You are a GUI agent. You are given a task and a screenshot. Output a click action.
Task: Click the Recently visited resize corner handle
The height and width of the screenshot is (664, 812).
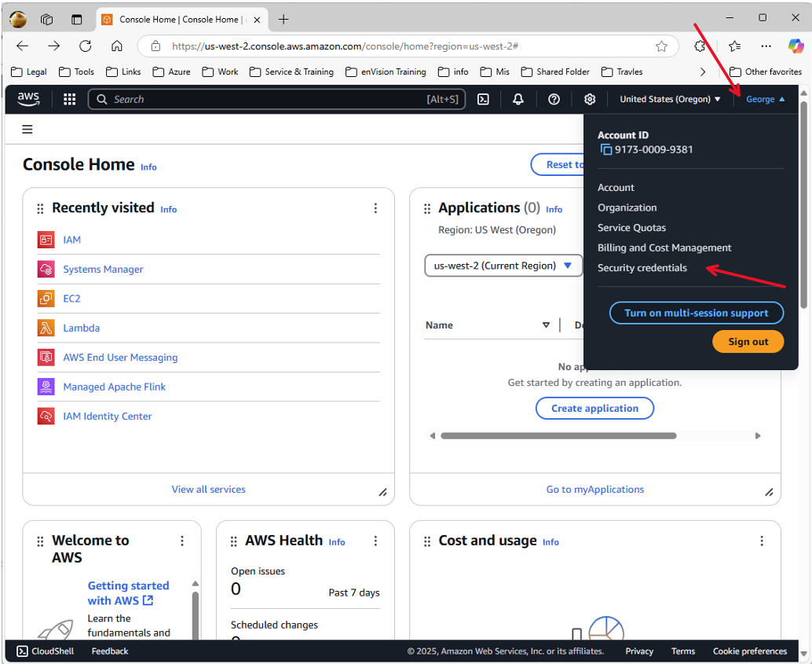(382, 493)
